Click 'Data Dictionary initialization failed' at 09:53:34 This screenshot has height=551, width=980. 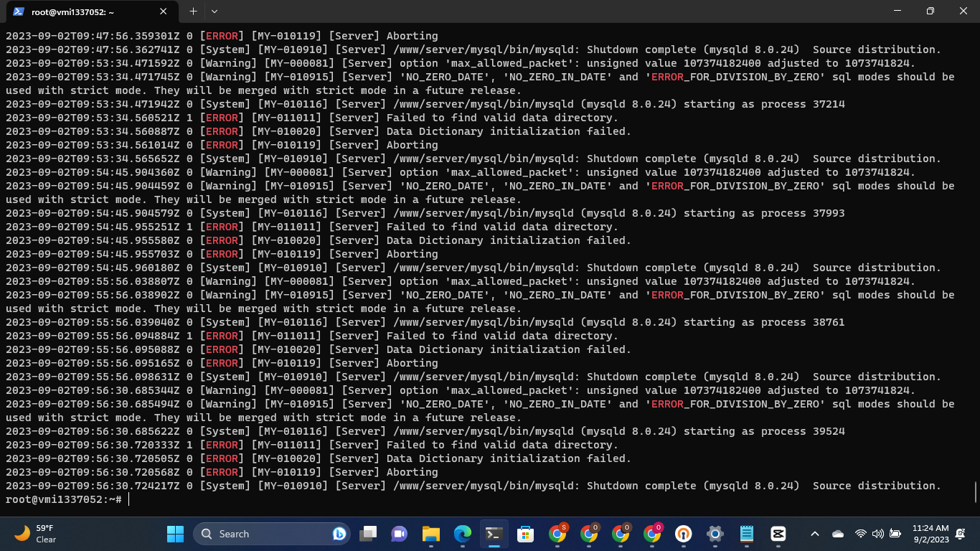tap(509, 131)
